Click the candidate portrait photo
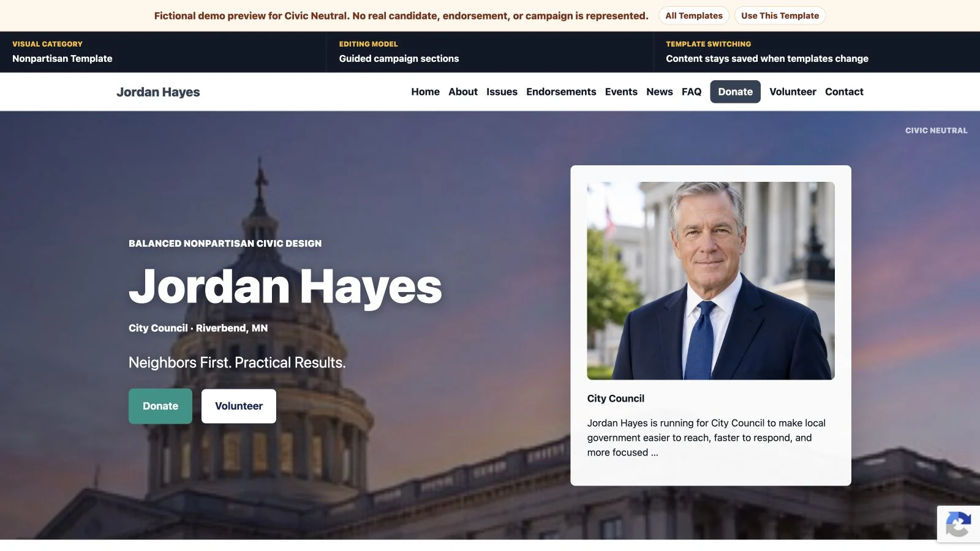The height and width of the screenshot is (551, 980). [x=710, y=281]
